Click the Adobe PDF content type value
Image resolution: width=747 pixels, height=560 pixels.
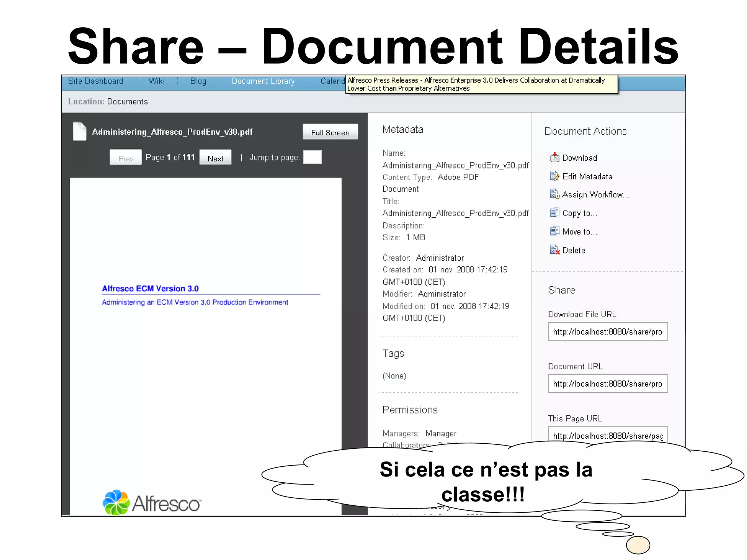point(458,177)
